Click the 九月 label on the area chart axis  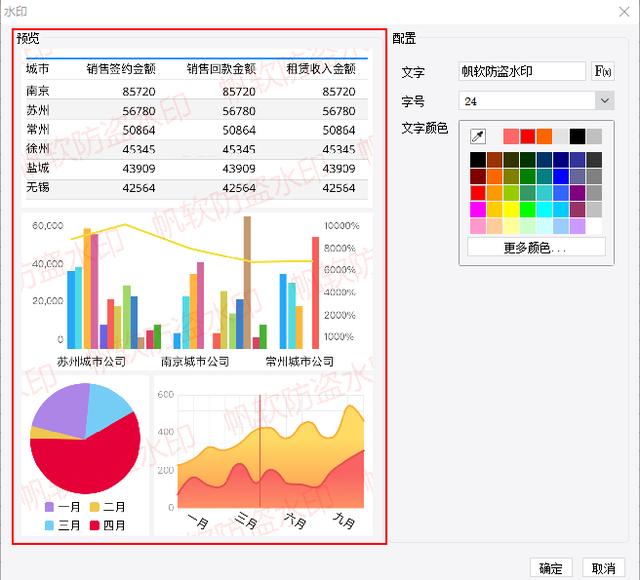click(344, 521)
